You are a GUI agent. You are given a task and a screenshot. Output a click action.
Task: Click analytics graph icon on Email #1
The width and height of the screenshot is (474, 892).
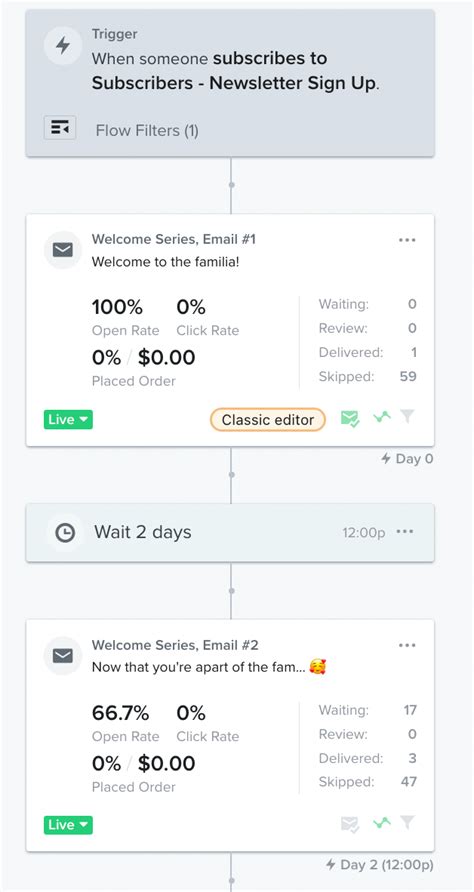tap(382, 418)
